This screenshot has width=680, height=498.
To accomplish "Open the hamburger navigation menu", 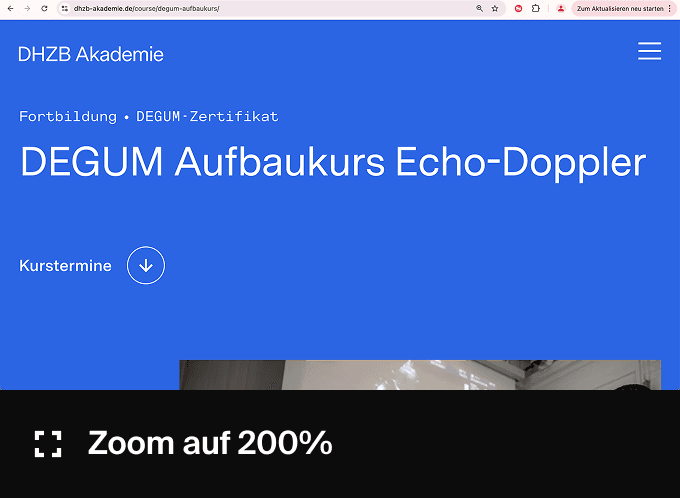I will (649, 51).
